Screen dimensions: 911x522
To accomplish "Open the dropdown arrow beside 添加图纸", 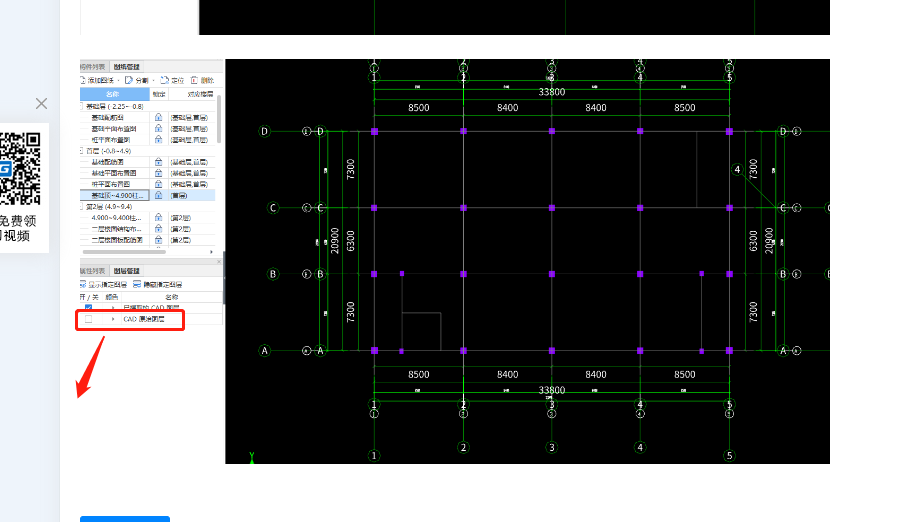I will (x=119, y=80).
